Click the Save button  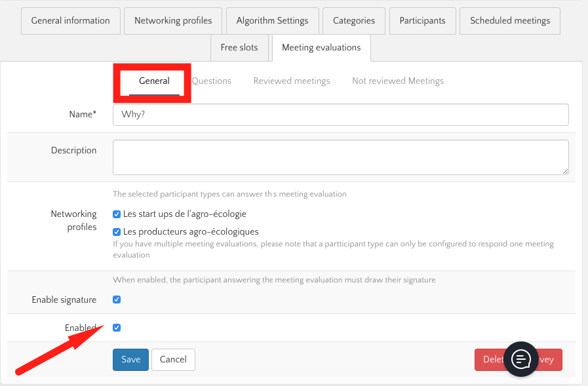coord(130,359)
